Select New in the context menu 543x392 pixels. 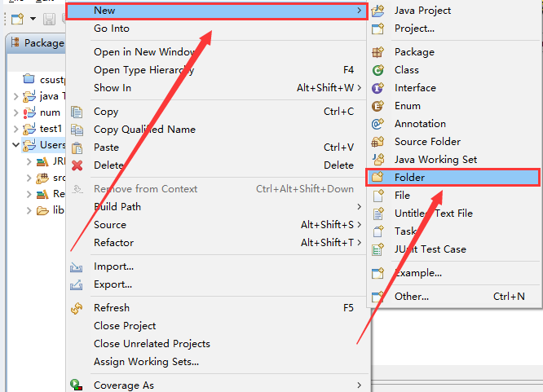pos(217,11)
